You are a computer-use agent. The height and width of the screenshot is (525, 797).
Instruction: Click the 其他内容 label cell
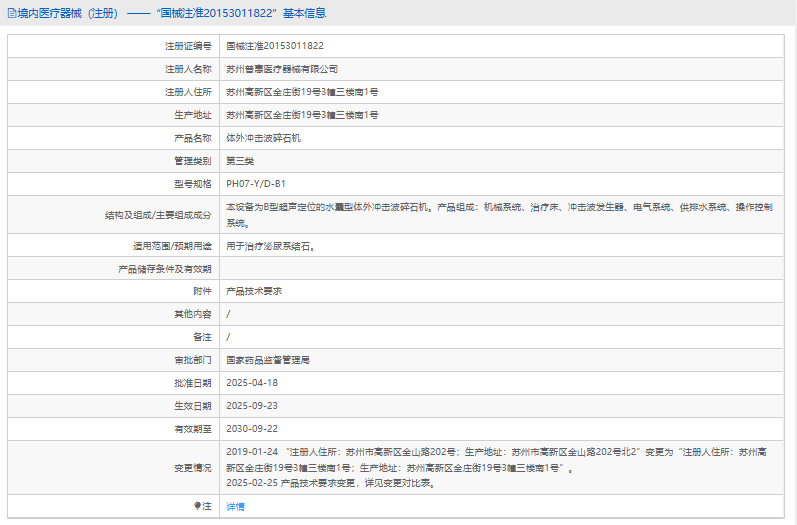(x=113, y=314)
